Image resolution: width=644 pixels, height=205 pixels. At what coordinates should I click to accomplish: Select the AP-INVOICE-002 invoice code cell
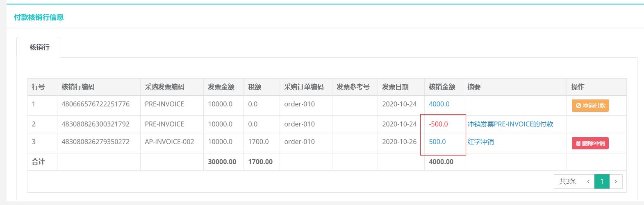click(x=169, y=142)
